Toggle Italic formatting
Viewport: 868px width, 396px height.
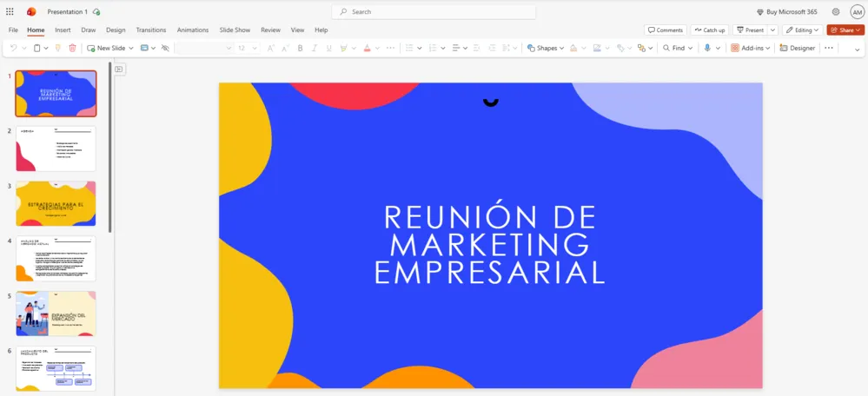point(315,48)
